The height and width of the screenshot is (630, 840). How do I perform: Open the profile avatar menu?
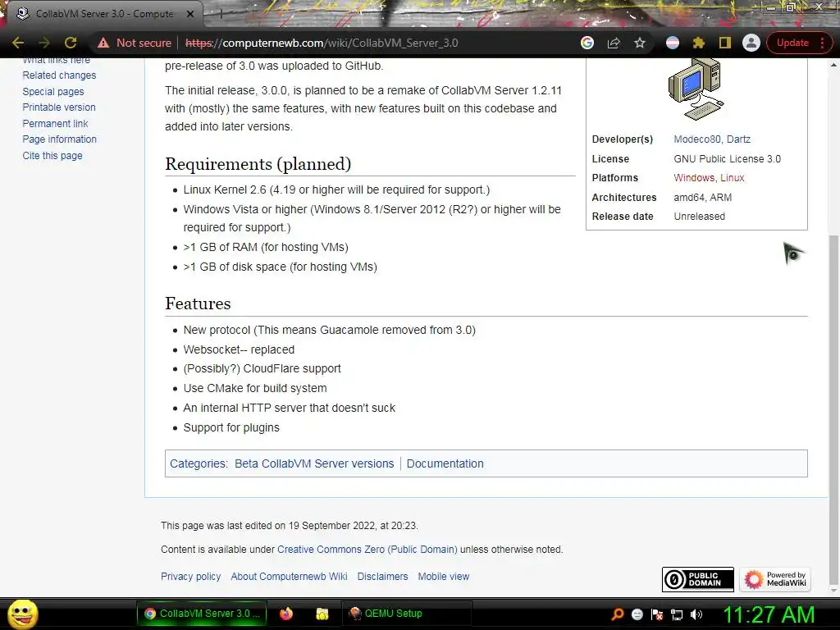(x=751, y=43)
